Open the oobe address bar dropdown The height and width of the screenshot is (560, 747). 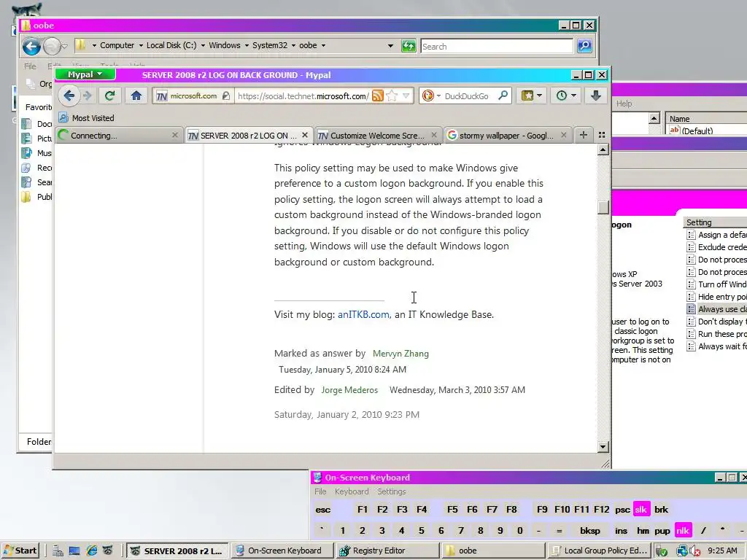coord(390,46)
